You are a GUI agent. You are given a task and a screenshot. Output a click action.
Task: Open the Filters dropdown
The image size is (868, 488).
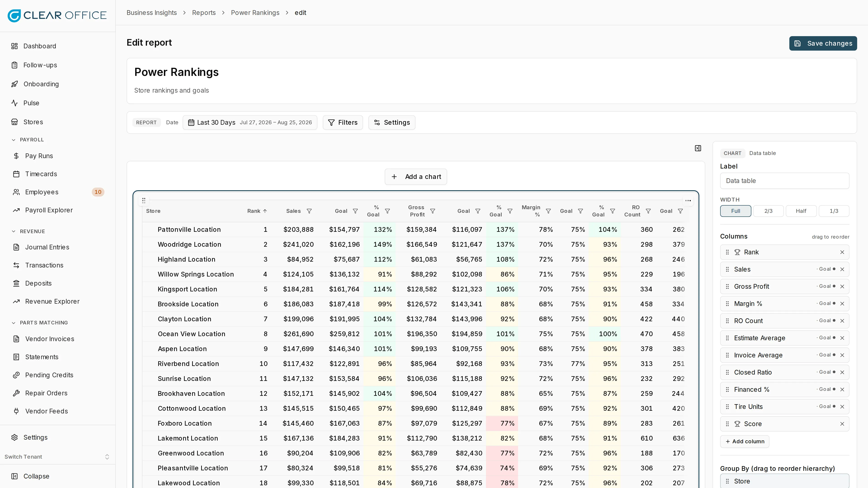pos(343,123)
